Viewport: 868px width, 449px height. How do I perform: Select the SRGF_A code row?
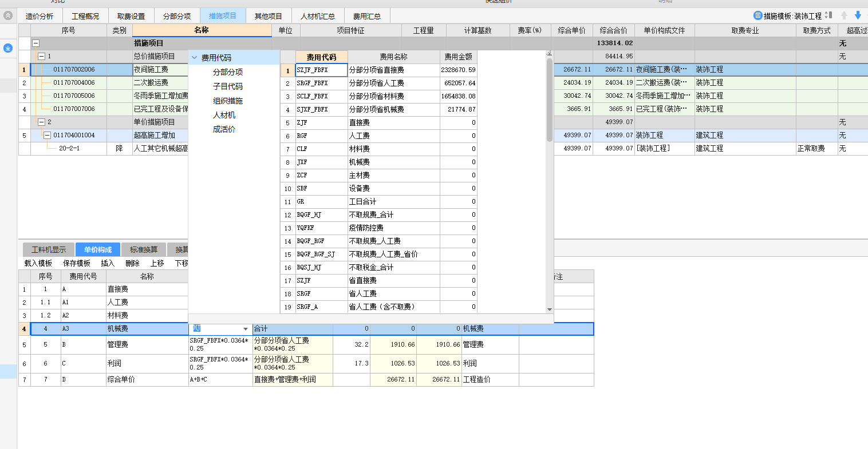point(378,307)
